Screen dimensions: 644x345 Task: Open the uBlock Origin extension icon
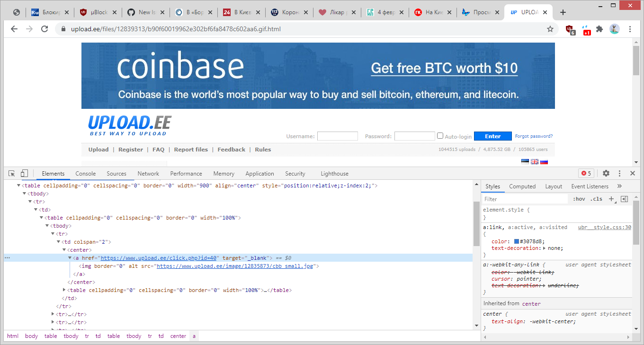570,29
